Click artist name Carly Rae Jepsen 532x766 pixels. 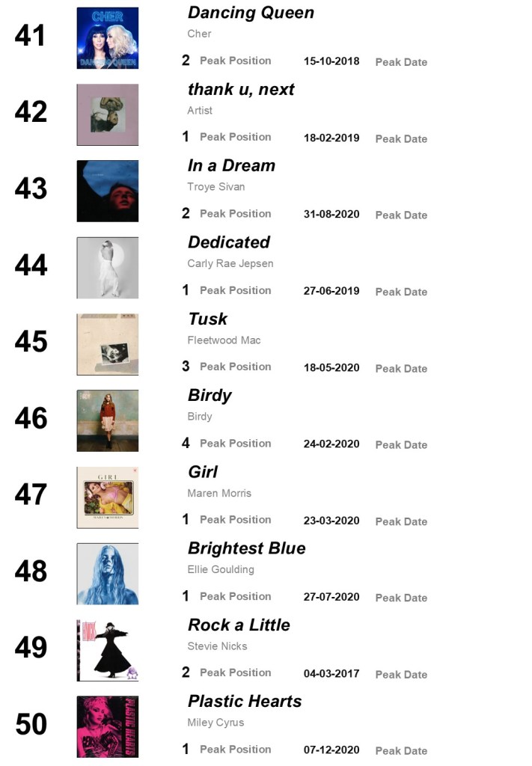point(230,263)
